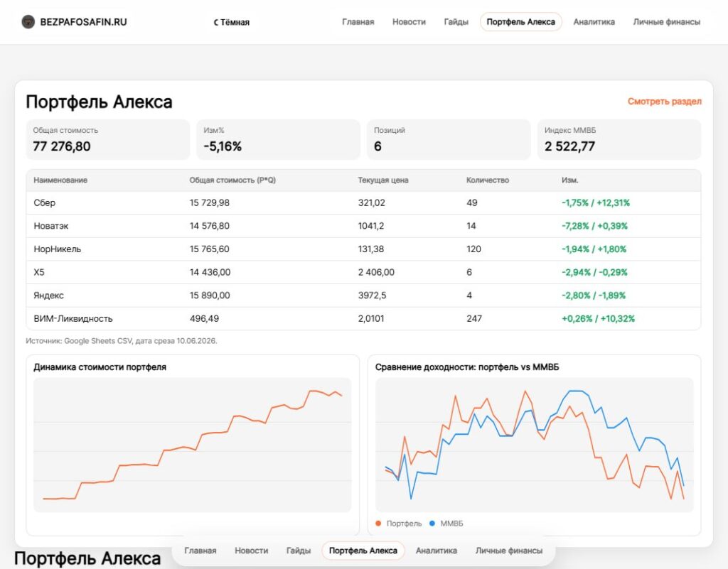Select the НорНикель row name
Screen dimensions: 728x569
(x=57, y=249)
